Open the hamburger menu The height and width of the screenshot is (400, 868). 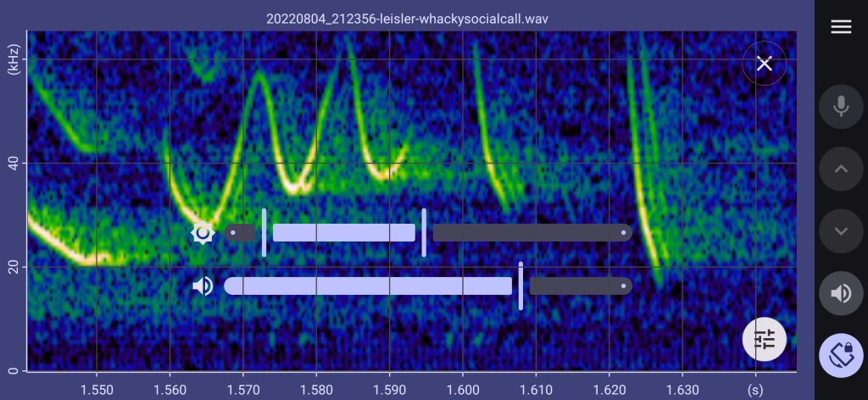[x=840, y=27]
